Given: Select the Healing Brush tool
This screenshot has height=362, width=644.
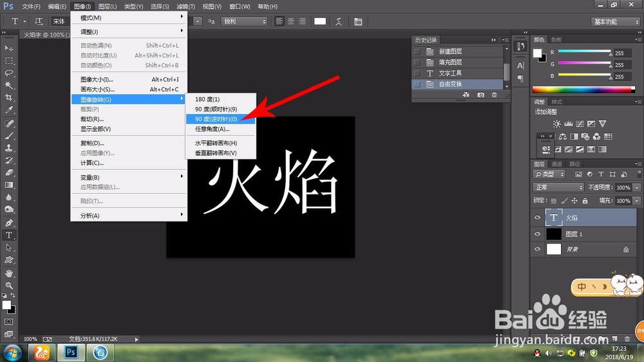Looking at the screenshot, I should 8,123.
